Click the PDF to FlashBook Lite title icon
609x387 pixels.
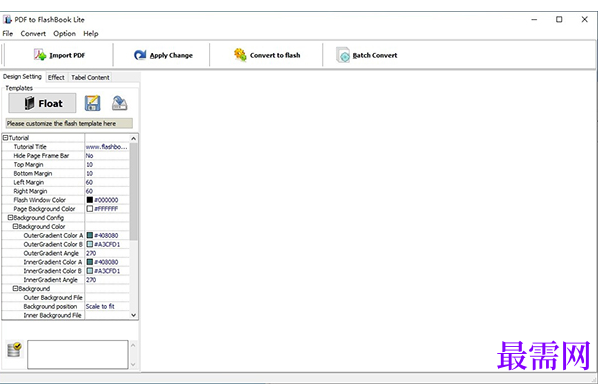7,19
